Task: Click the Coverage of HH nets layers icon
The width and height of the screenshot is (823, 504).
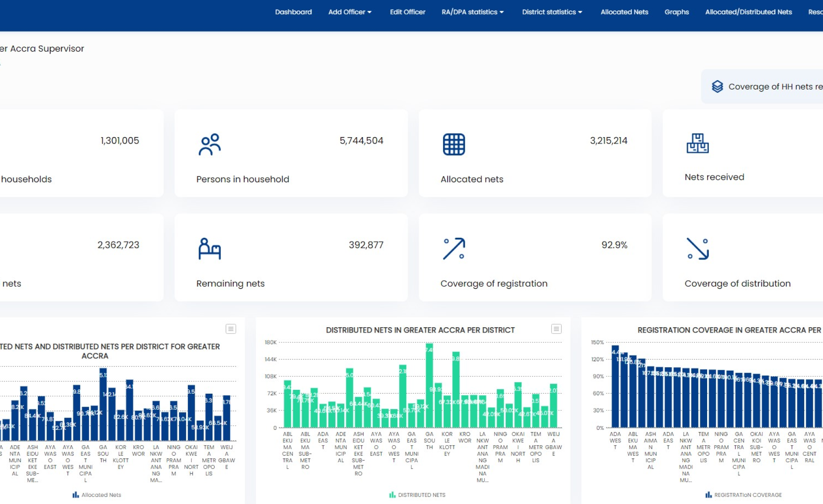Action: coord(717,86)
